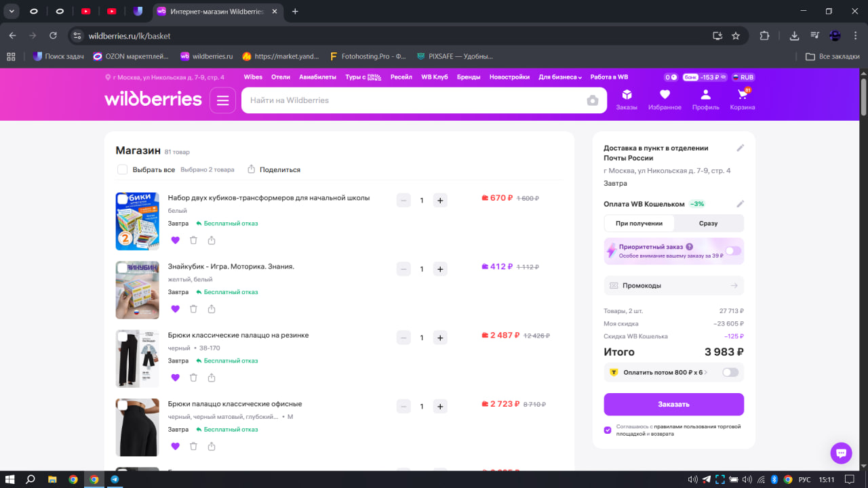Click Поделиться above the basket list
Image resolution: width=868 pixels, height=488 pixels.
(x=274, y=169)
